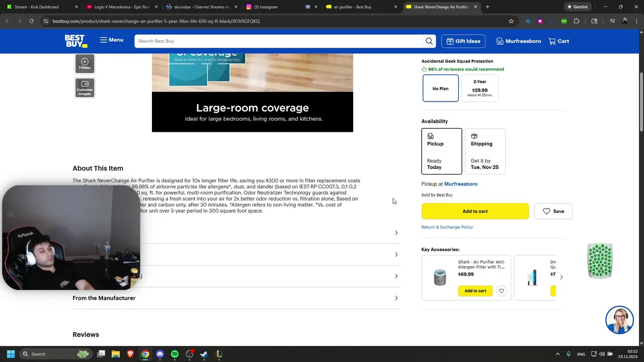Select the No Plan protection option

click(440, 88)
